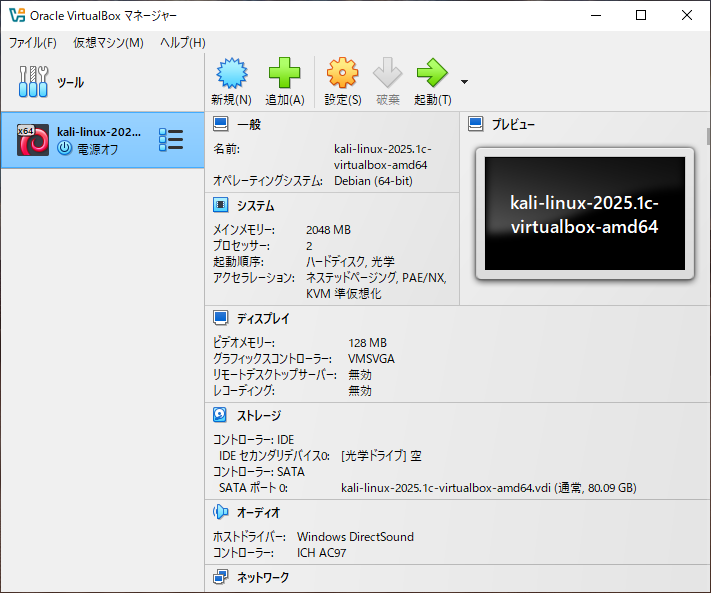Click the New (新規) VM icon
Image resolution: width=711 pixels, height=593 pixels.
[x=232, y=73]
